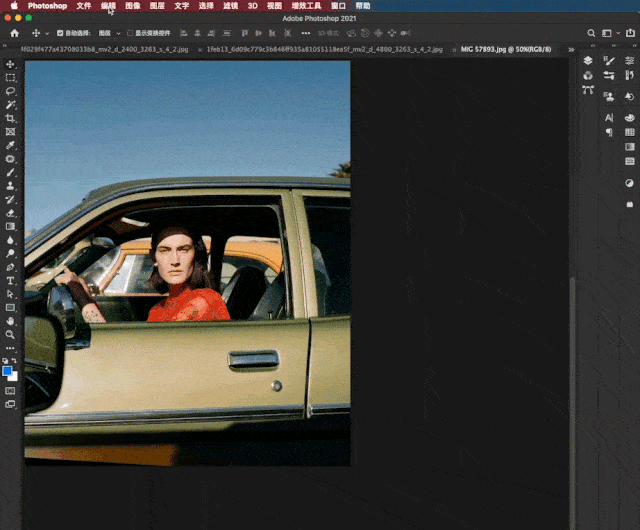Switch to the tab ending mv2_d_2400_3263_s_4_2.jpg
Screen dimensions: 640x530
click(x=104, y=49)
